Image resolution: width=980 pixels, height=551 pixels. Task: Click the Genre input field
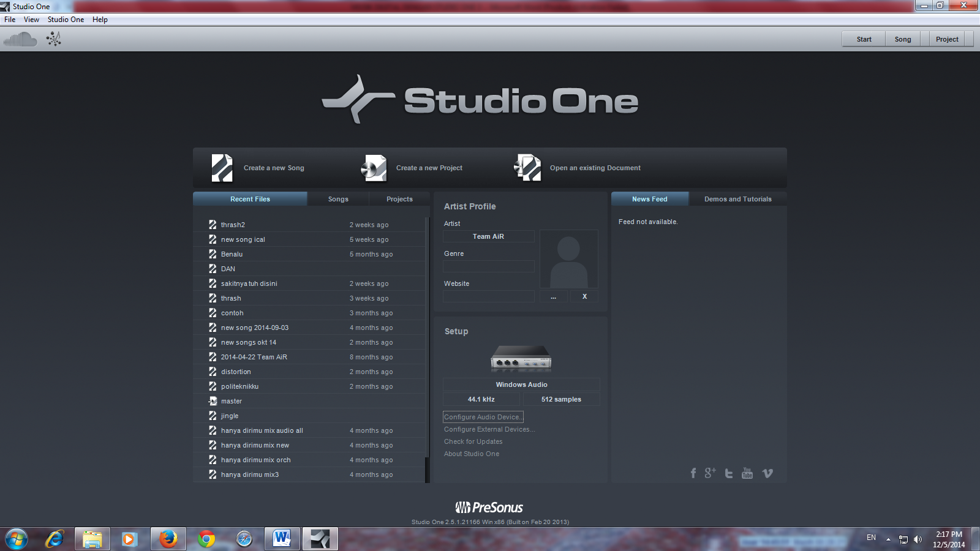click(489, 266)
